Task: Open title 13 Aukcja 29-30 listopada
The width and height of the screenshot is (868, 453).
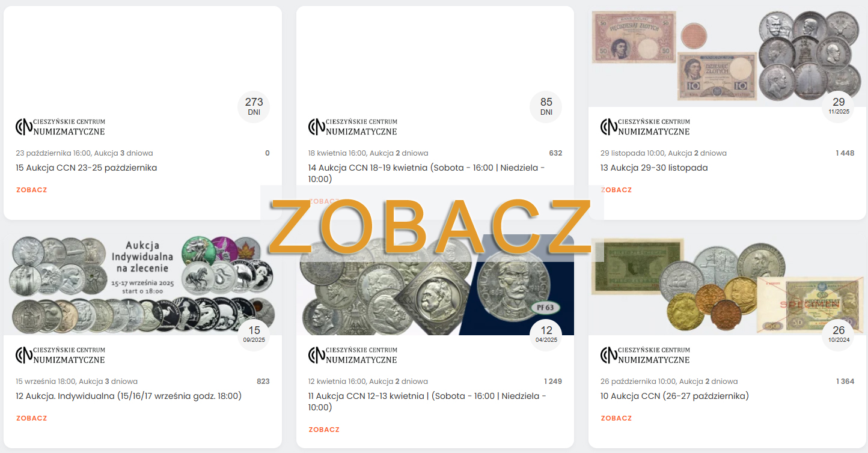Action: coord(654,168)
